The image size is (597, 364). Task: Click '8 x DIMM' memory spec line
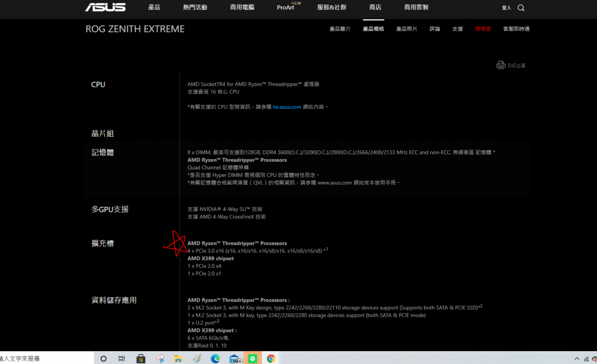point(340,152)
